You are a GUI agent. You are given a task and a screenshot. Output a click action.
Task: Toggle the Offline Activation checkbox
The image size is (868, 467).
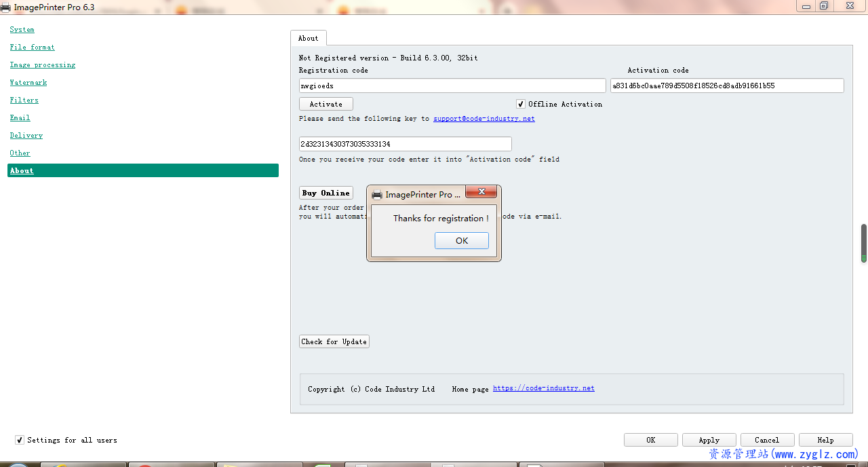521,104
